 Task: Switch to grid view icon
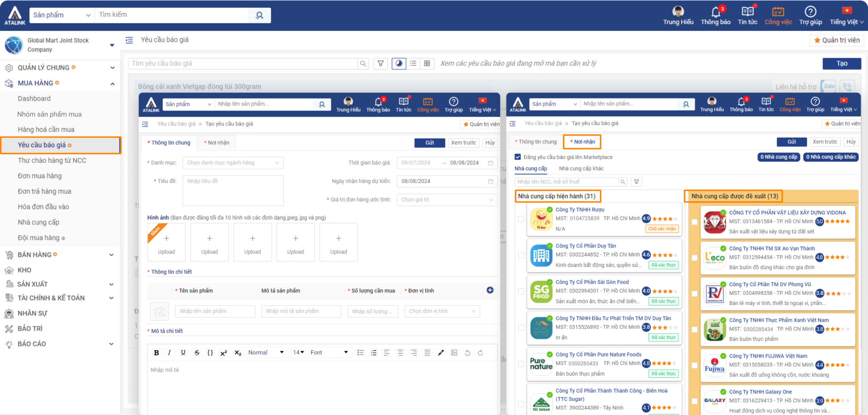[x=427, y=64]
